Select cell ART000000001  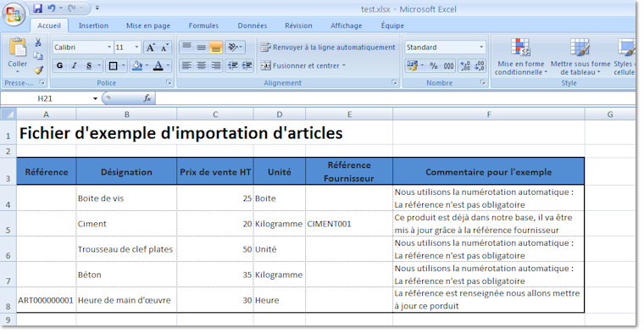tap(46, 300)
